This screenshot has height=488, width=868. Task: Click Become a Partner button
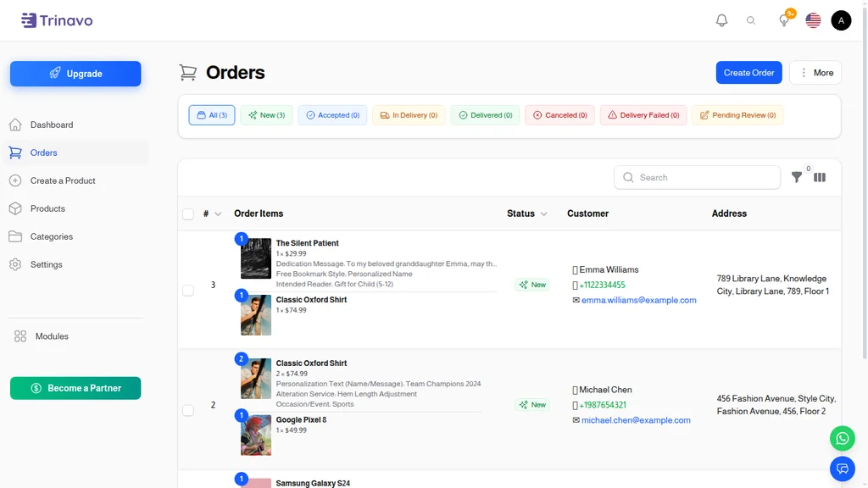pos(75,388)
